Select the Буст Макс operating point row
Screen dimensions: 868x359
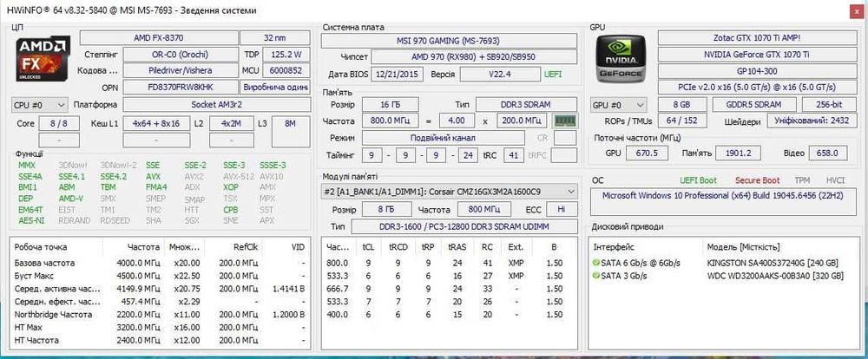(160, 276)
